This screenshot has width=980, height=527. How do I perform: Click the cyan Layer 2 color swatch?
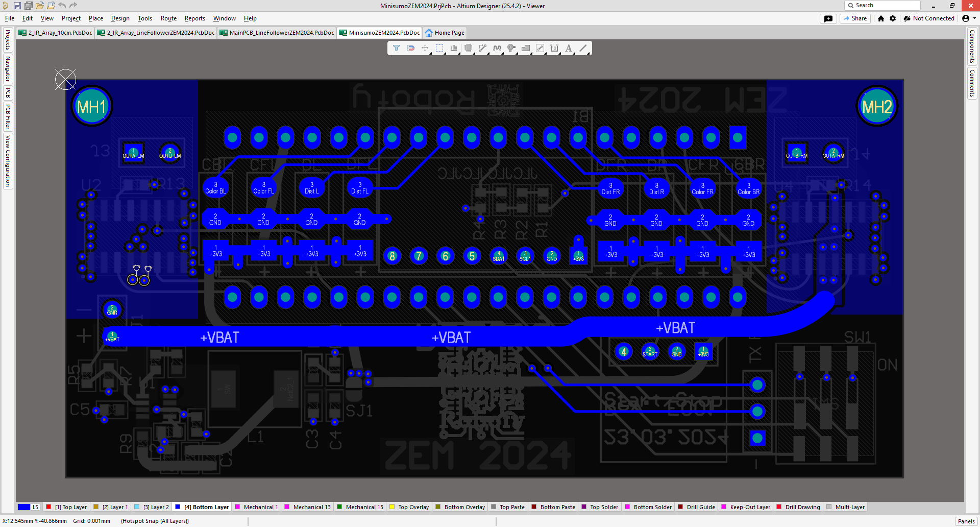(x=137, y=507)
